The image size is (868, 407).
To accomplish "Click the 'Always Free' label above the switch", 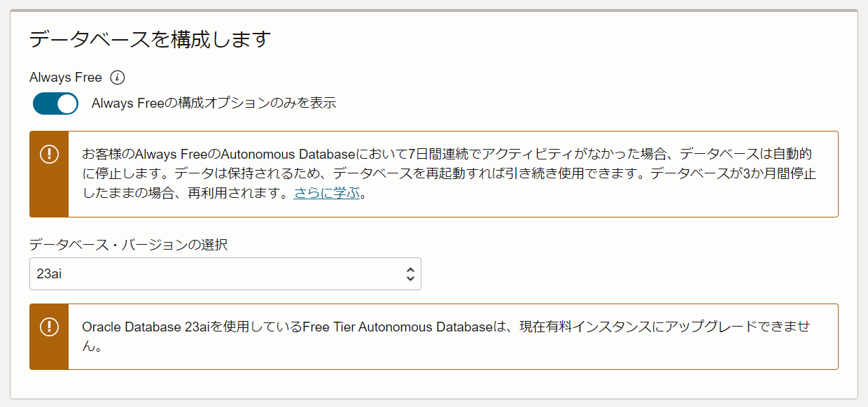I will pyautogui.click(x=66, y=78).
